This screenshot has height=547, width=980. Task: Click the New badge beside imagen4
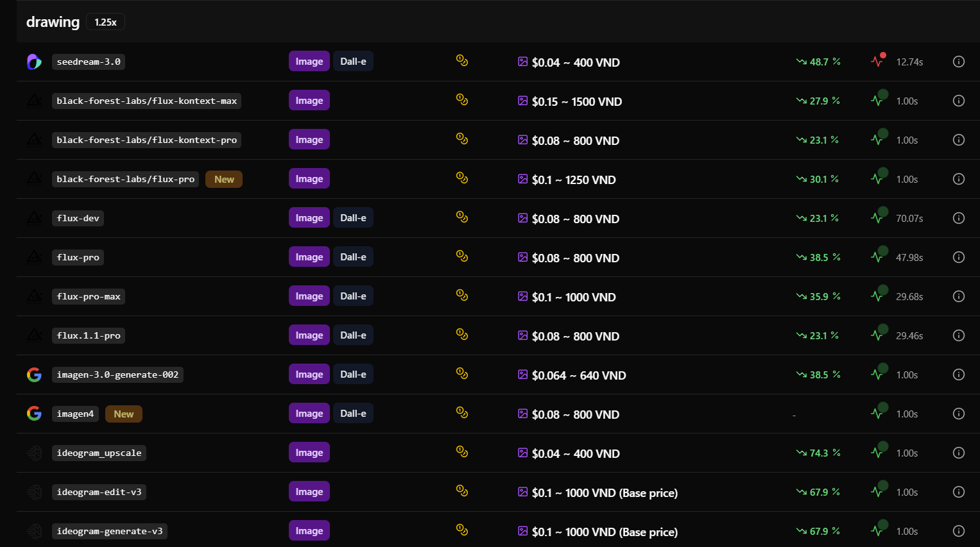123,413
